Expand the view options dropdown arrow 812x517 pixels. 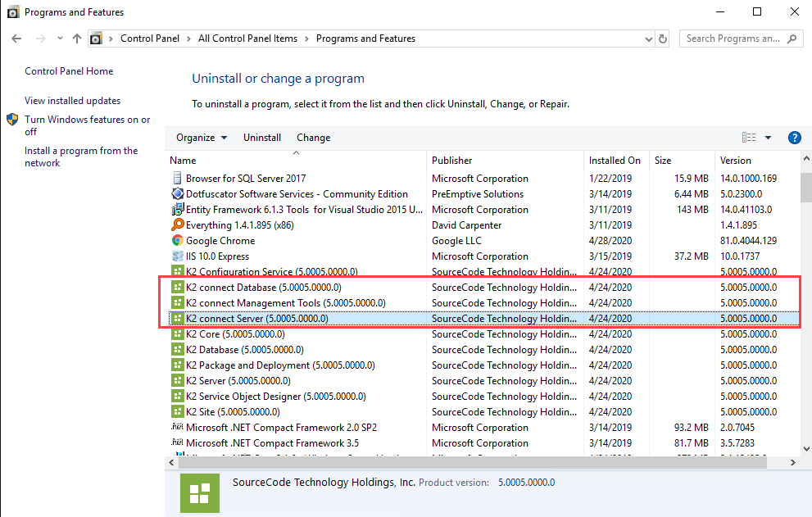[768, 138]
